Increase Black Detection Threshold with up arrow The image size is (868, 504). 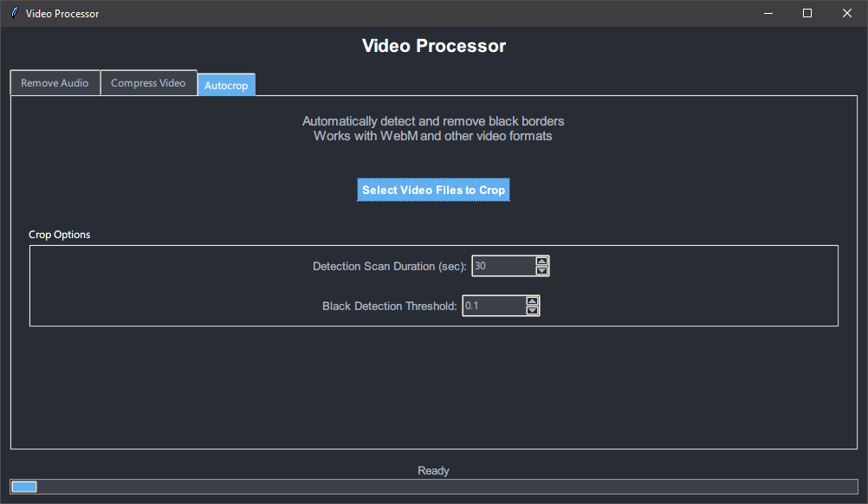[533, 301]
